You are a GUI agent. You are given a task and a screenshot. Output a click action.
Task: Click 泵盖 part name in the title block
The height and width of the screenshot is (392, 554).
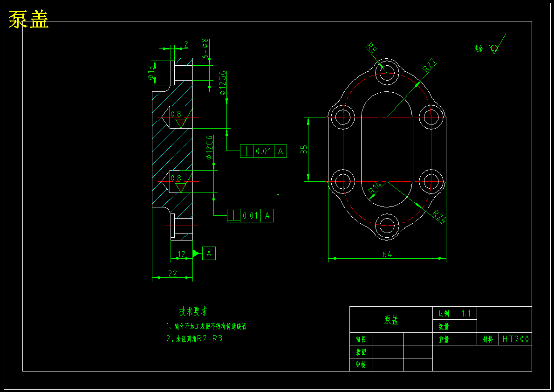tap(391, 320)
